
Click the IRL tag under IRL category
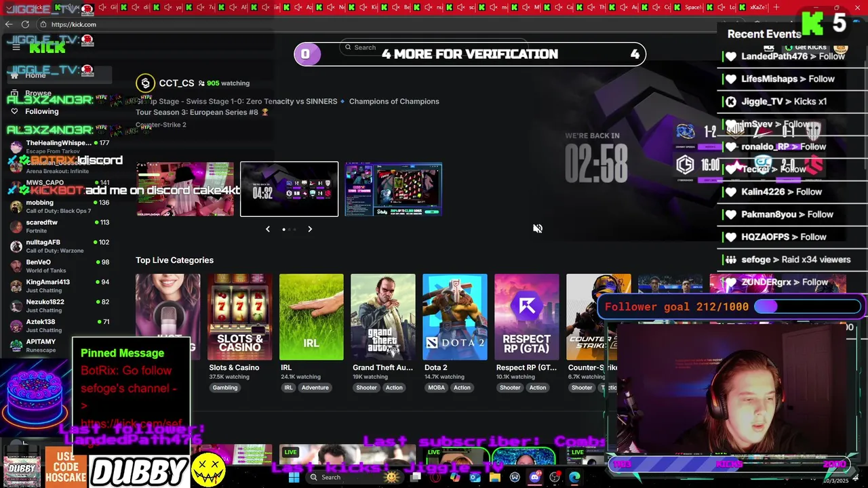click(x=288, y=388)
